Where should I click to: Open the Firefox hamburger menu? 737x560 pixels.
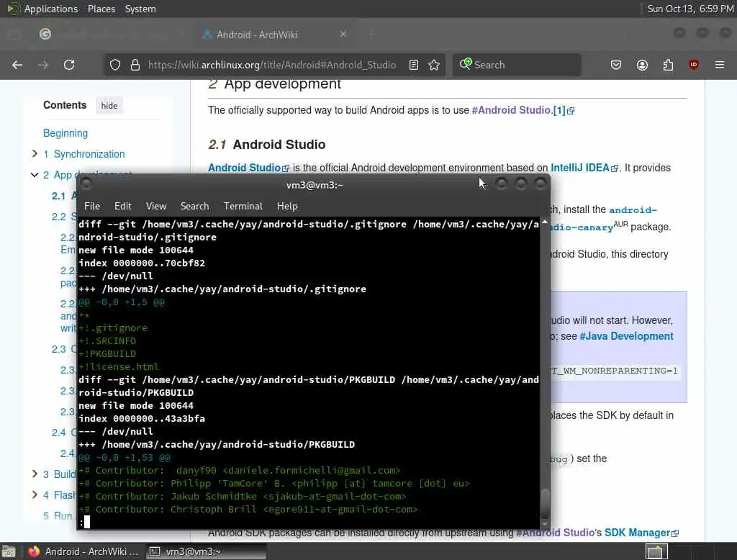click(720, 65)
